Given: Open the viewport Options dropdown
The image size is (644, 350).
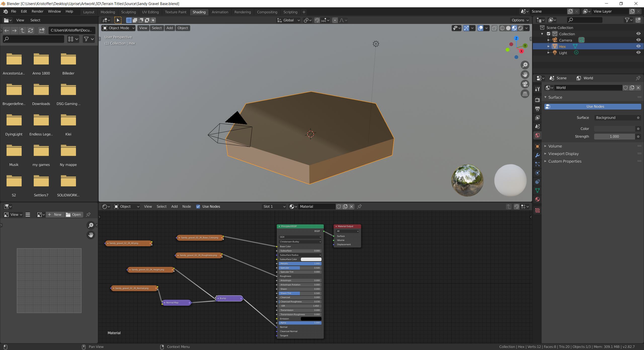Looking at the screenshot, I should 520,20.
